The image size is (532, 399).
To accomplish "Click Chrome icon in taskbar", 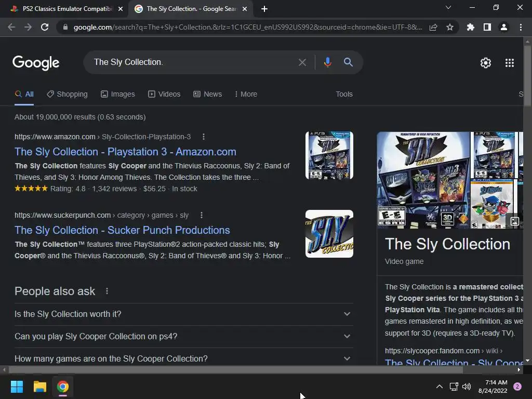I will coord(63,387).
